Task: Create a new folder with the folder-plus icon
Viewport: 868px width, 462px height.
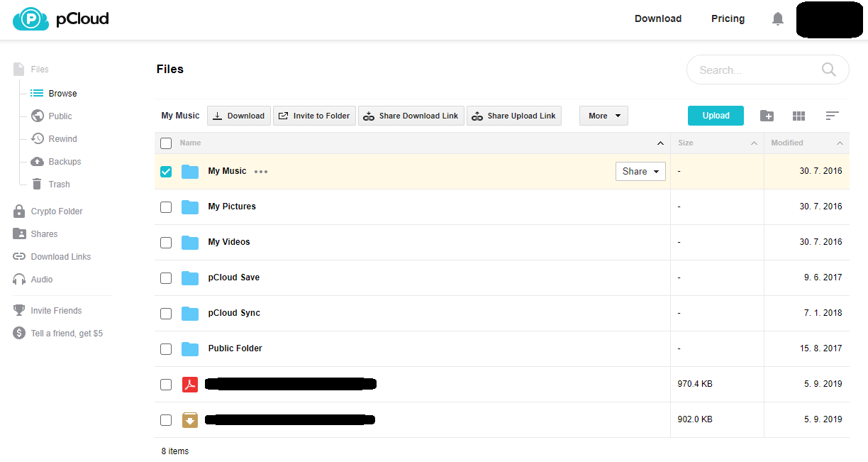Action: click(x=767, y=116)
